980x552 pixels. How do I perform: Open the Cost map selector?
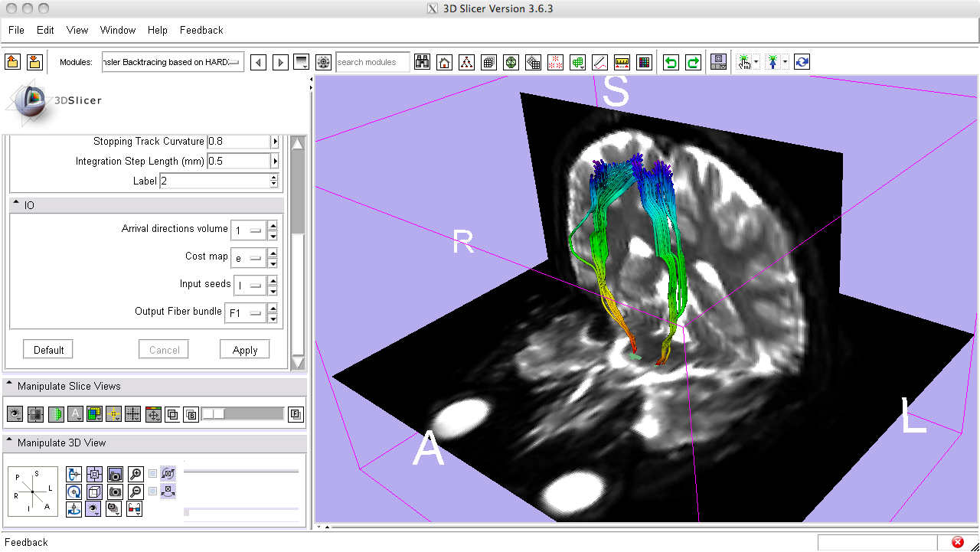[x=247, y=258]
